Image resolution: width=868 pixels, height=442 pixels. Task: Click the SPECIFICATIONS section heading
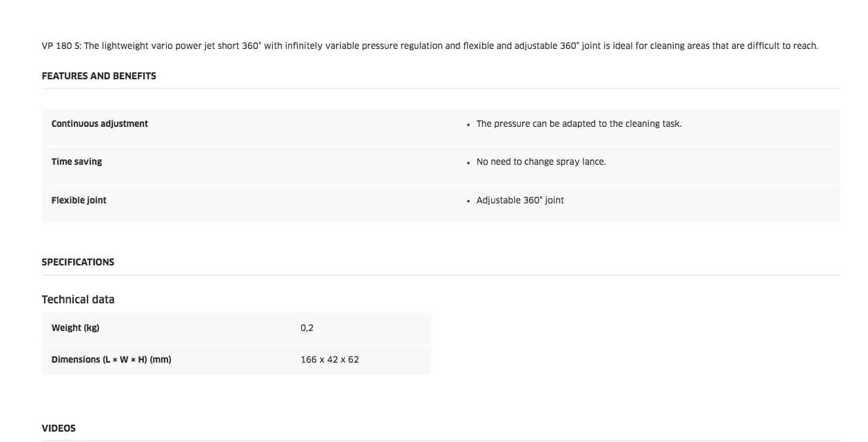click(x=78, y=262)
